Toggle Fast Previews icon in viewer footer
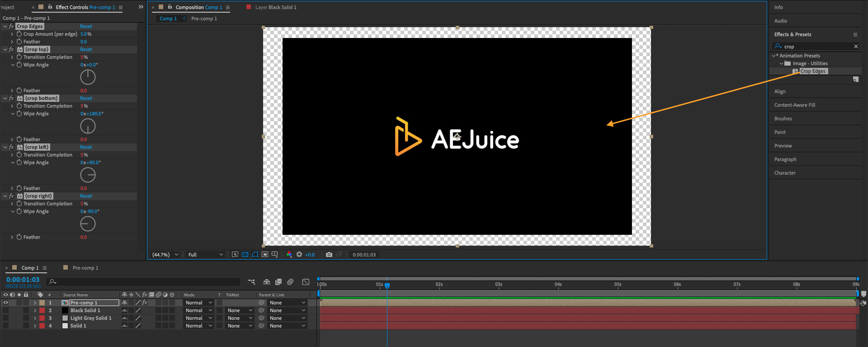868x347 pixels. (235, 255)
